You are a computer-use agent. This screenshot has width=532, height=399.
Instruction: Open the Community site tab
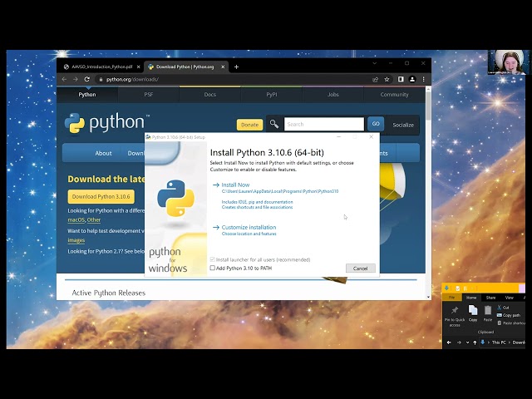click(x=394, y=94)
